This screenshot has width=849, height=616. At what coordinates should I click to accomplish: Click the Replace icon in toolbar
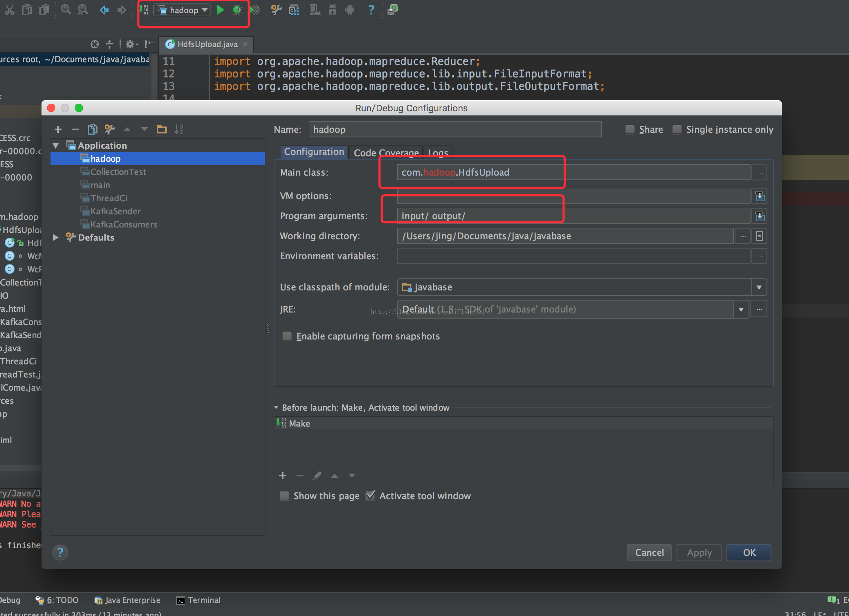[83, 10]
